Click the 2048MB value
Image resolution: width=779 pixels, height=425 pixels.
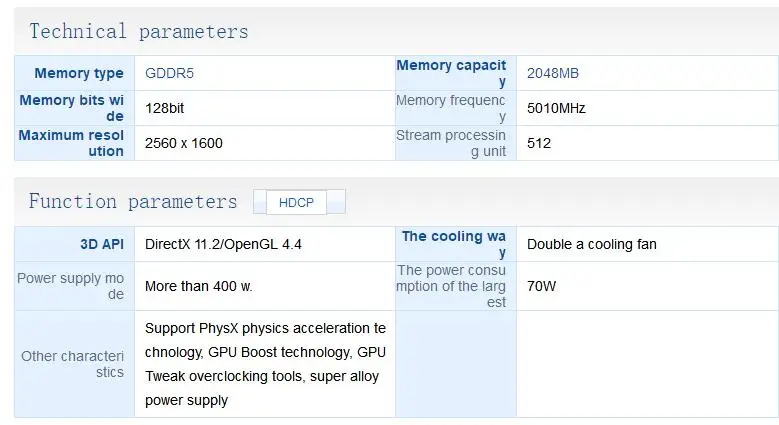(x=553, y=73)
